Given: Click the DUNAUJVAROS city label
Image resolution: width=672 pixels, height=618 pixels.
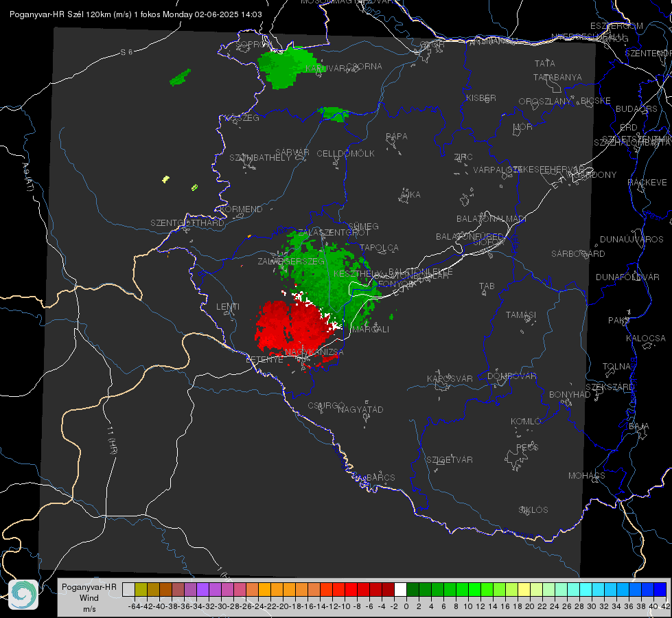Looking at the screenshot, I should pyautogui.click(x=632, y=240).
